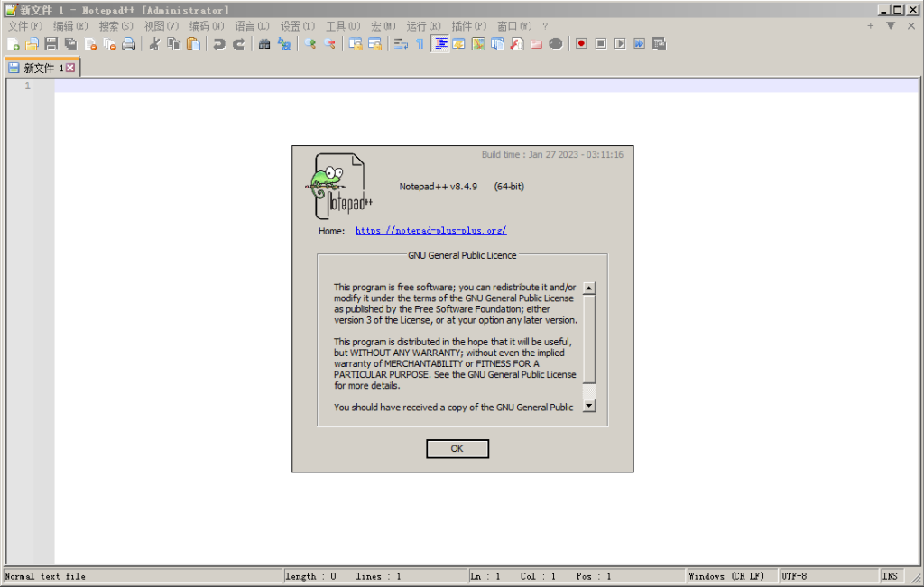Select the Print toolbar icon
Screen dimensions: 924x587
129,43
